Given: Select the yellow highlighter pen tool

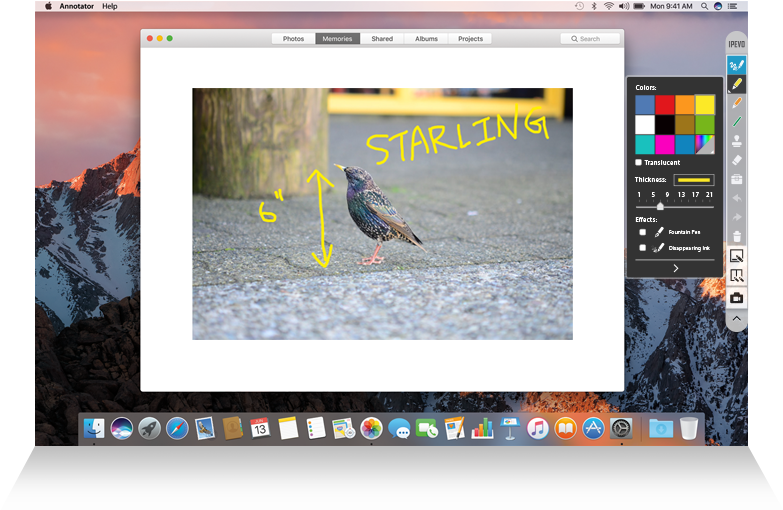Looking at the screenshot, I should (x=736, y=84).
